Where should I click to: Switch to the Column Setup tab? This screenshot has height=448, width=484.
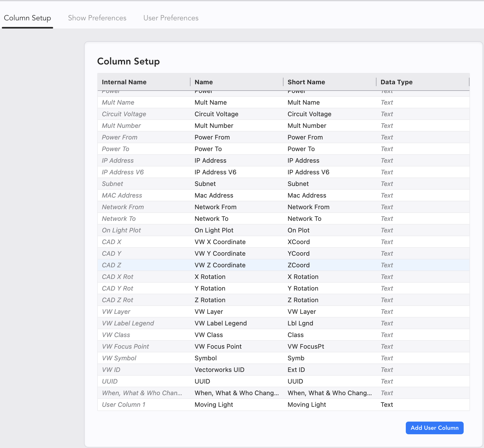pos(27,18)
